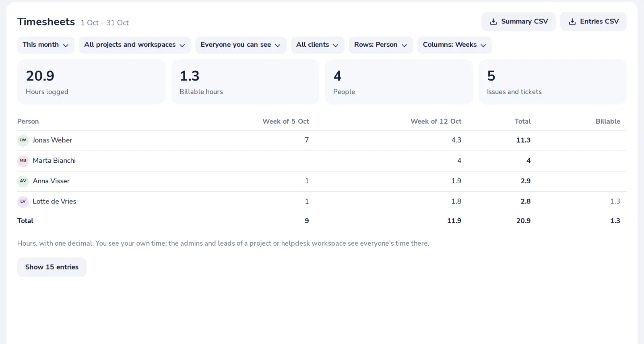Click Anna Visser's 2.9 total
The image size is (644, 344).
525,181
